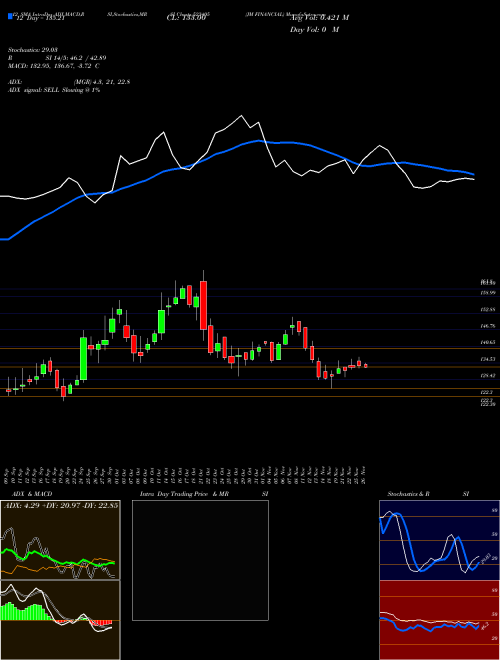Click the 'ADX & MACD' panel title
The width and height of the screenshot is (500, 660).
tap(32, 494)
